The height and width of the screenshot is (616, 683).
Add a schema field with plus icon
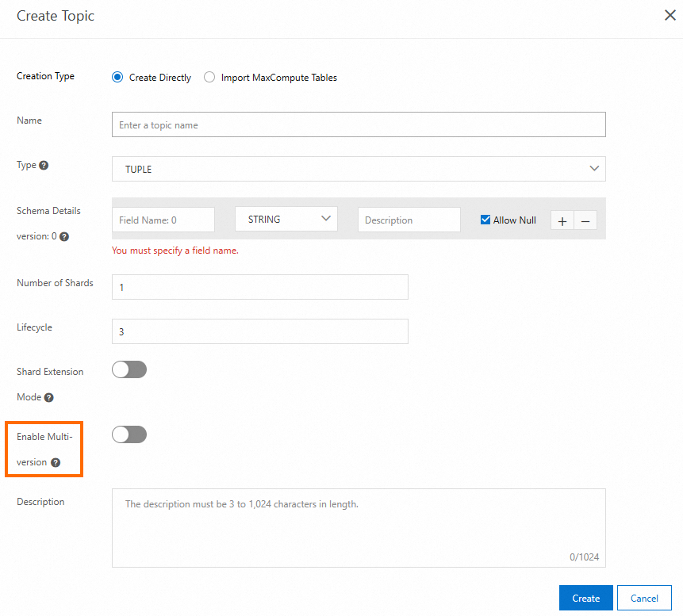pos(562,221)
